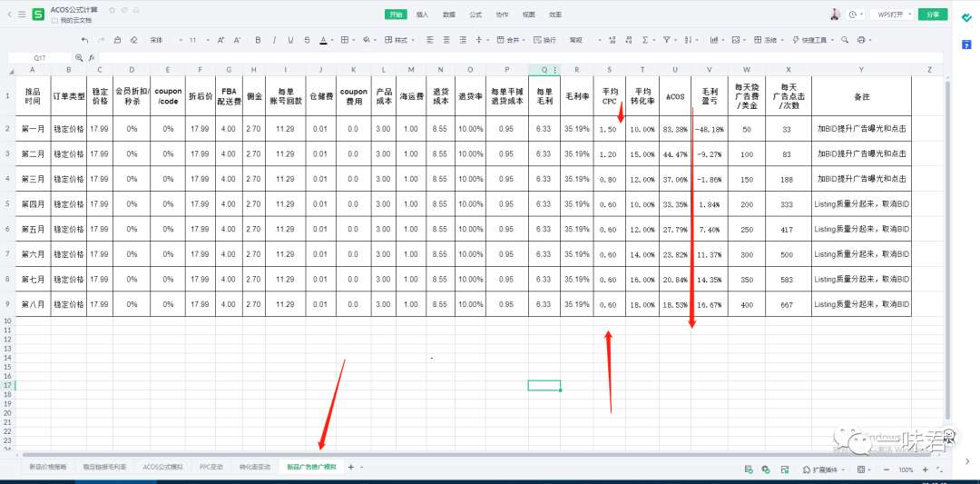This screenshot has height=484, width=980.
Task: Click the Filter funnel icon
Action: point(666,40)
